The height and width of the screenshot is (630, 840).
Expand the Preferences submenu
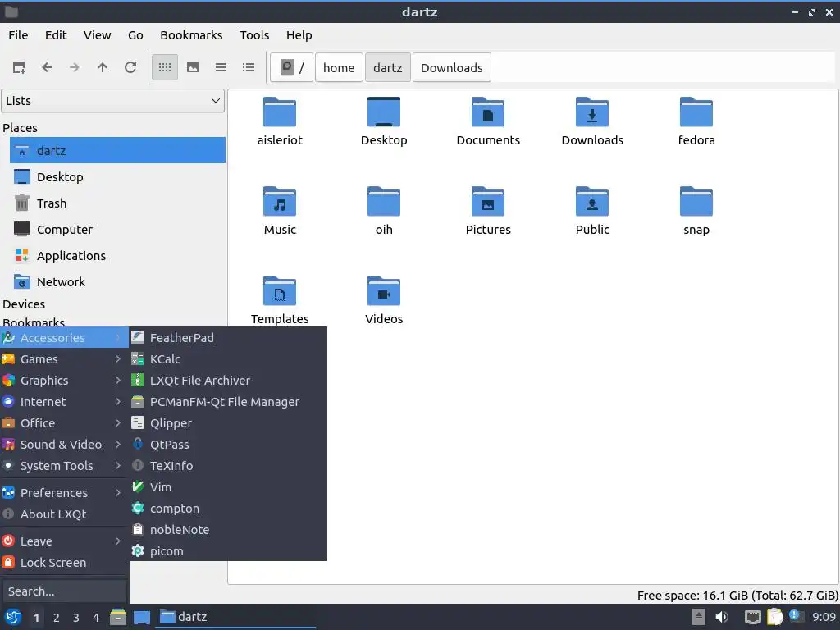pyautogui.click(x=64, y=493)
